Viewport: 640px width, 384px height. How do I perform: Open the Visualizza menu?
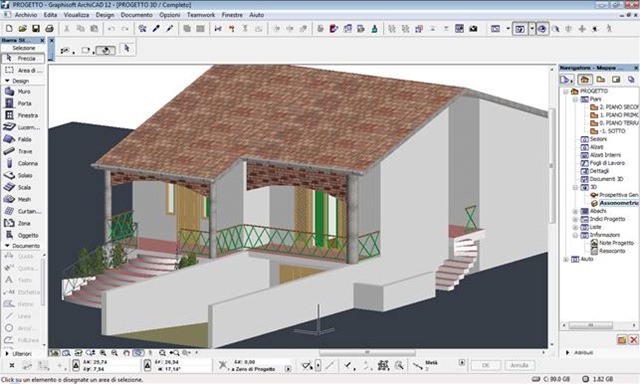click(76, 15)
